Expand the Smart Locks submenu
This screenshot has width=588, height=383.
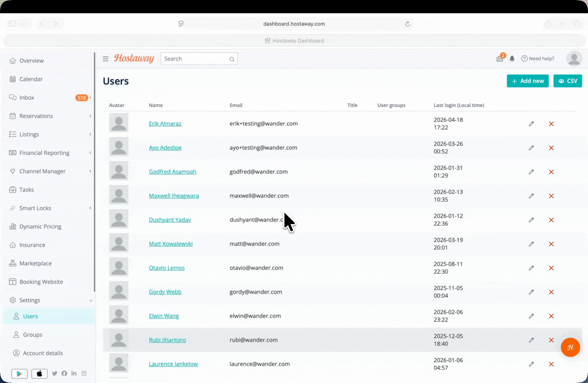tap(90, 208)
